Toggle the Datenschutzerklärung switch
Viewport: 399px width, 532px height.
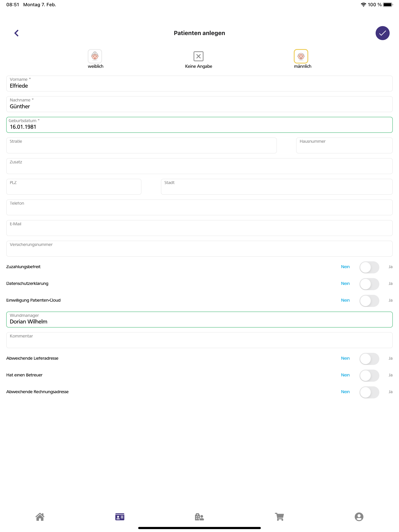pyautogui.click(x=369, y=284)
